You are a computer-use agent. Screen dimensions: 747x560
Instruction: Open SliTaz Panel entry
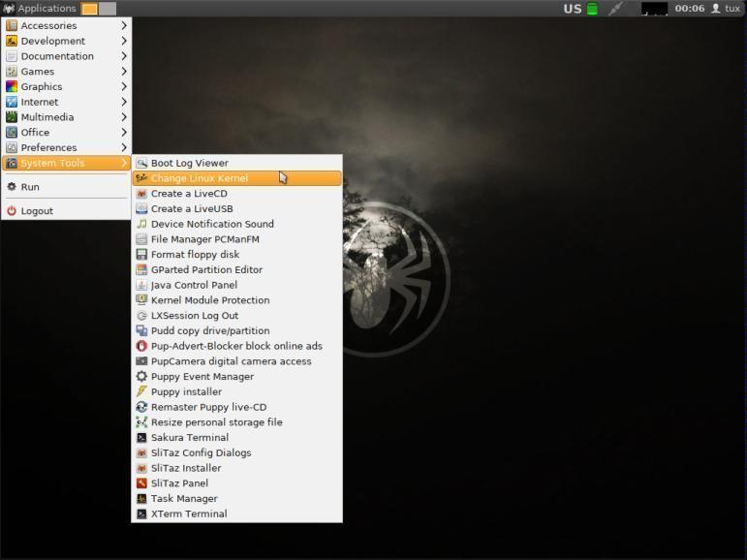click(x=237, y=483)
